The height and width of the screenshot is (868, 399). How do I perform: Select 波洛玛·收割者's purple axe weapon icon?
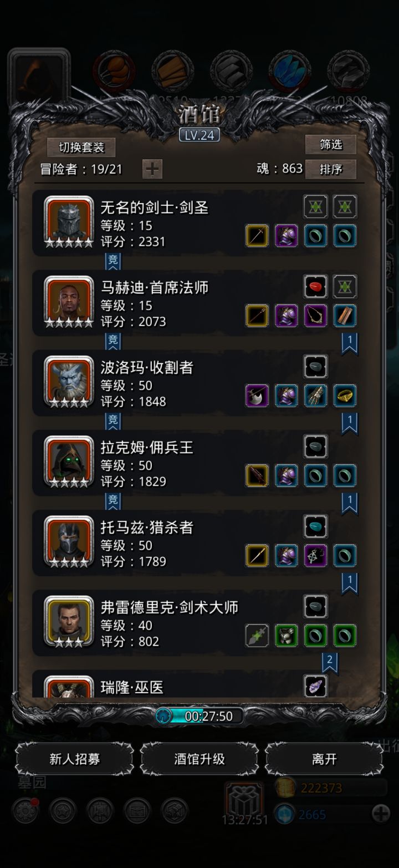[257, 395]
